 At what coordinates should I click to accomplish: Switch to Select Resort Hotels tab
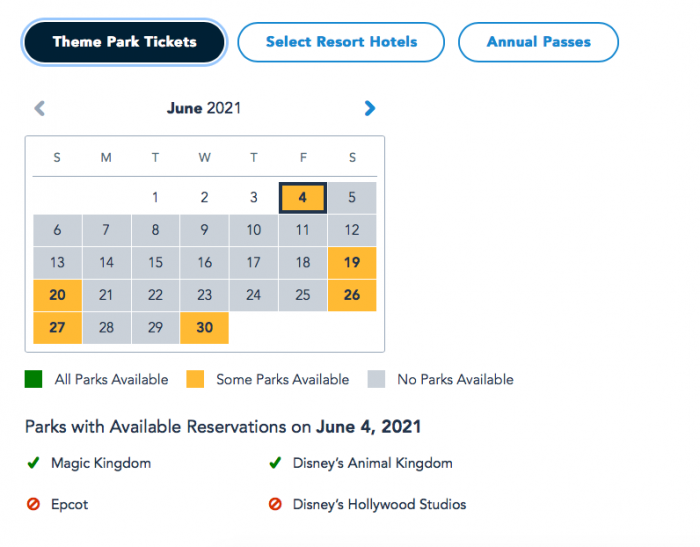341,42
